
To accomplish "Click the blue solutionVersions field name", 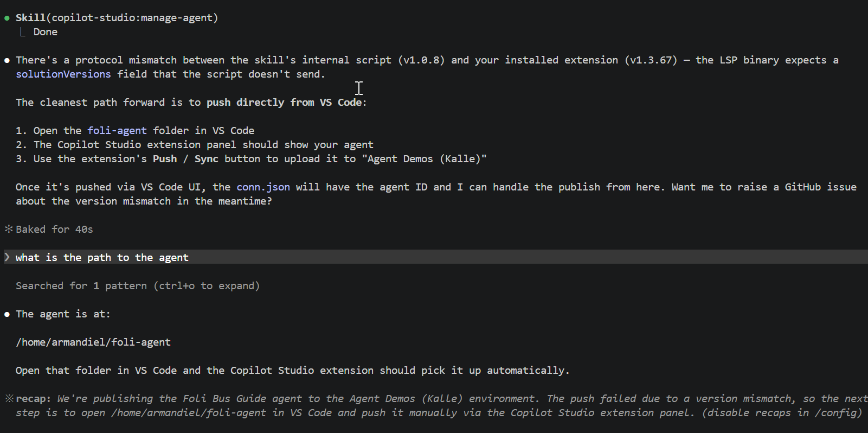I will (x=63, y=74).
